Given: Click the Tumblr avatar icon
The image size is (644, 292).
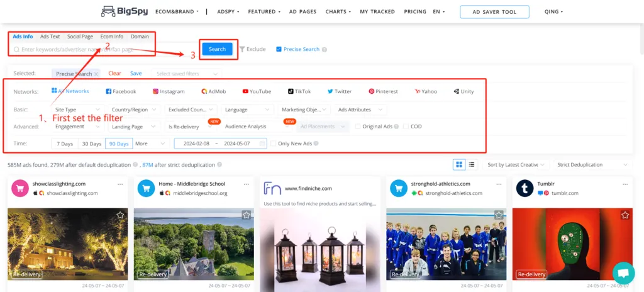Looking at the screenshot, I should click(x=525, y=188).
